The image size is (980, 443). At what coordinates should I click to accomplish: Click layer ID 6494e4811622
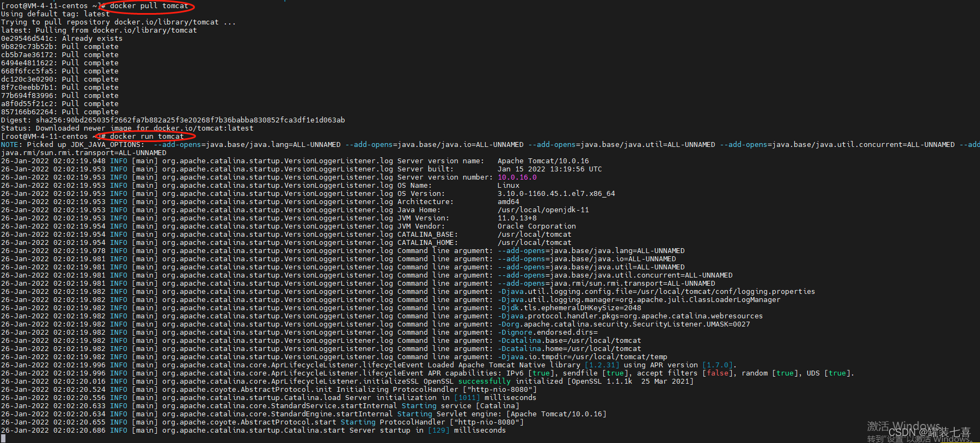27,63
